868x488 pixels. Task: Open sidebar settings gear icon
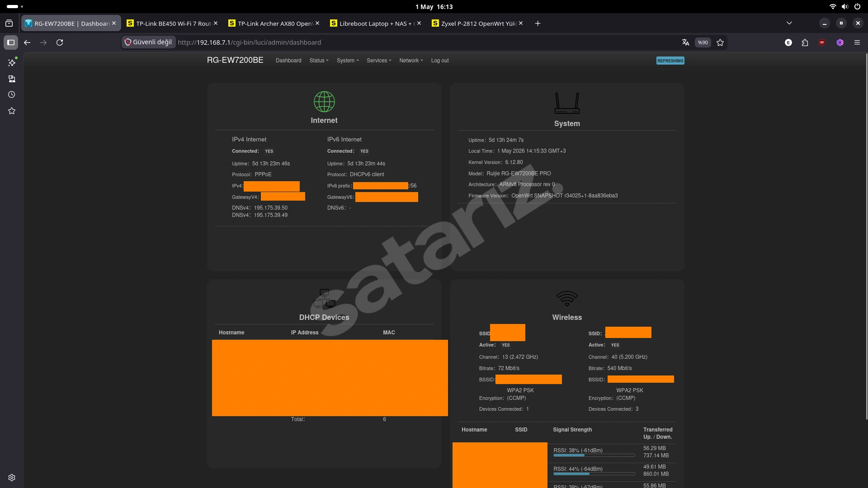click(12, 478)
